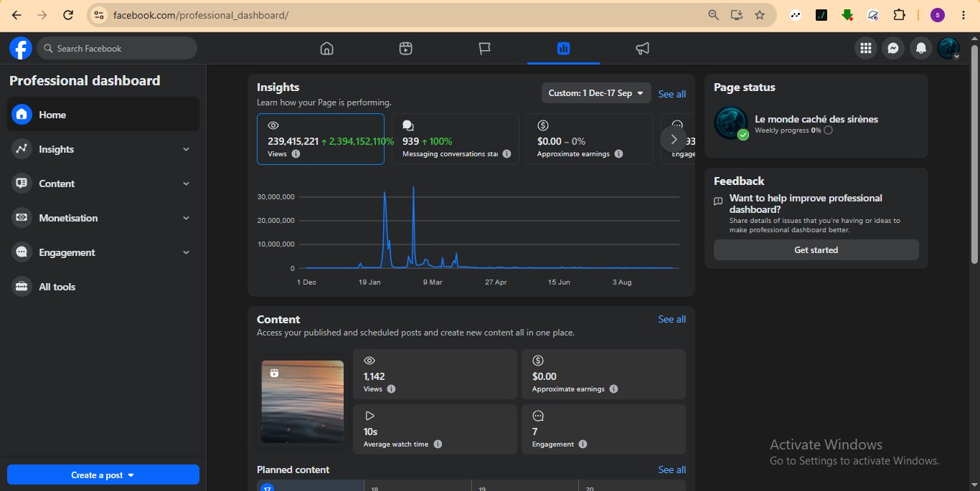Open the notifications bell icon
Screen dimensions: 980x491
tap(921, 48)
